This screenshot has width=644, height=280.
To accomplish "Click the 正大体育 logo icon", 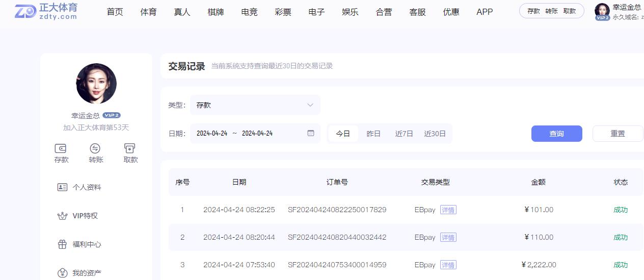I will pyautogui.click(x=25, y=12).
